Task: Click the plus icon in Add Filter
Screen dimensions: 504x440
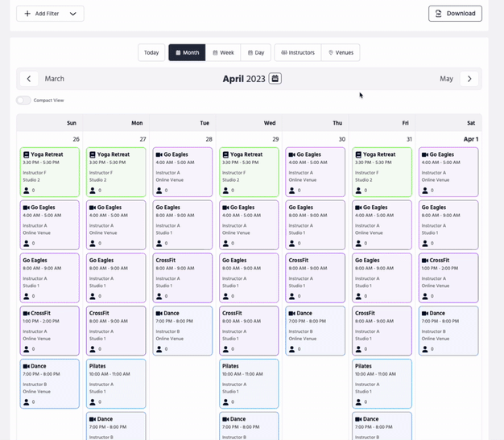Action: point(28,14)
